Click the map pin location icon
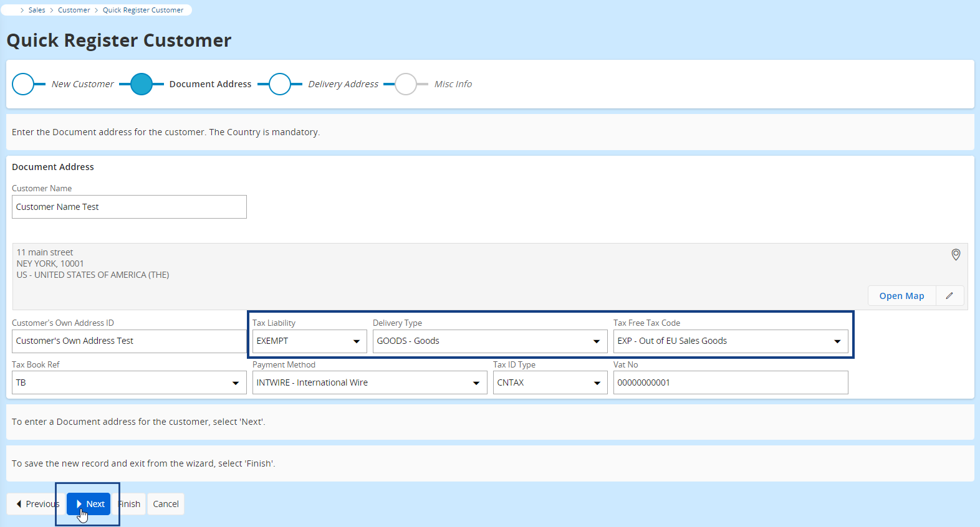Image resolution: width=980 pixels, height=527 pixels. pos(955,255)
